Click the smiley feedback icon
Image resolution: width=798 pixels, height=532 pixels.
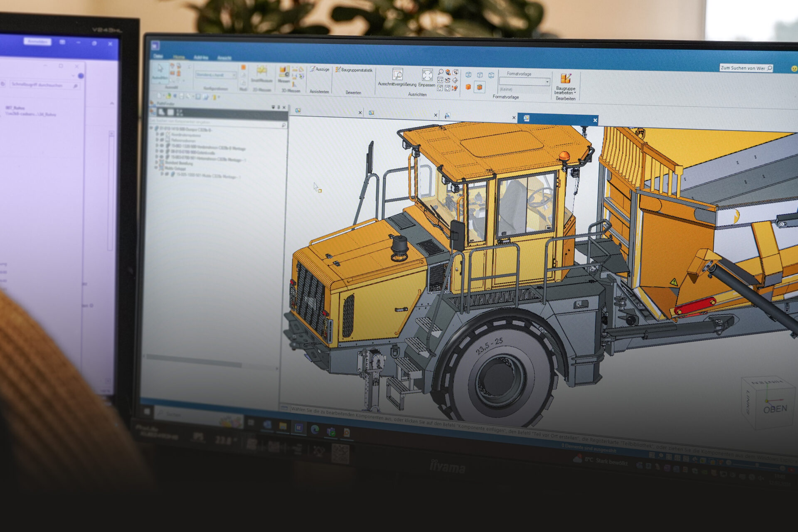(x=794, y=69)
